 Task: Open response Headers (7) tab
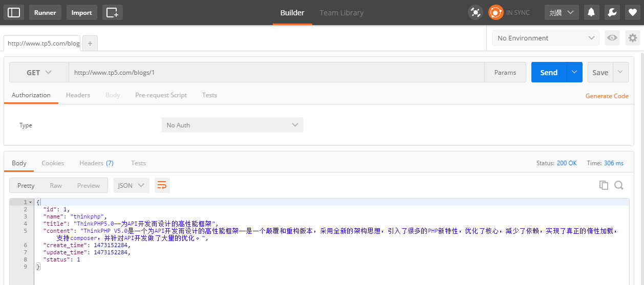point(96,163)
